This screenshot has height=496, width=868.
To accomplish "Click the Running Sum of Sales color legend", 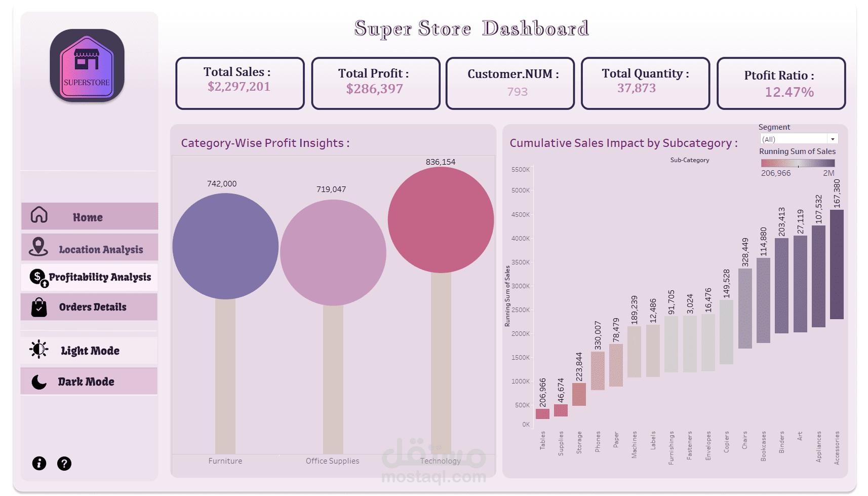I will tap(798, 163).
